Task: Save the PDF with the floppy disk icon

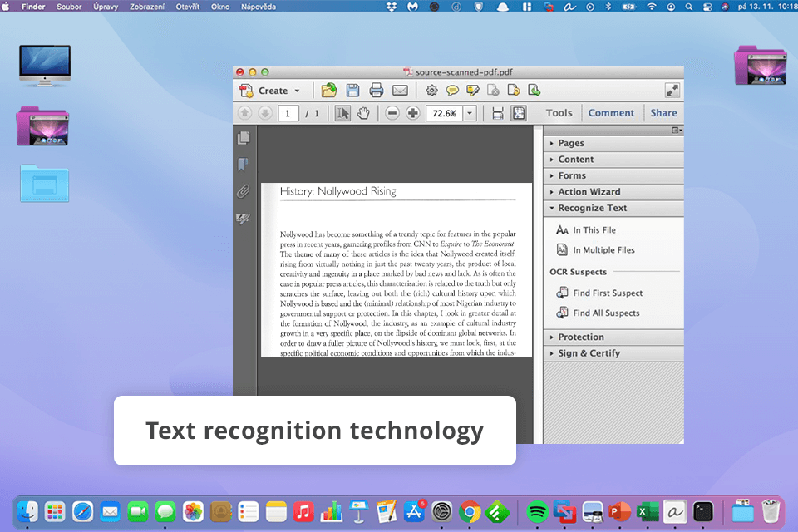Action: (x=352, y=91)
